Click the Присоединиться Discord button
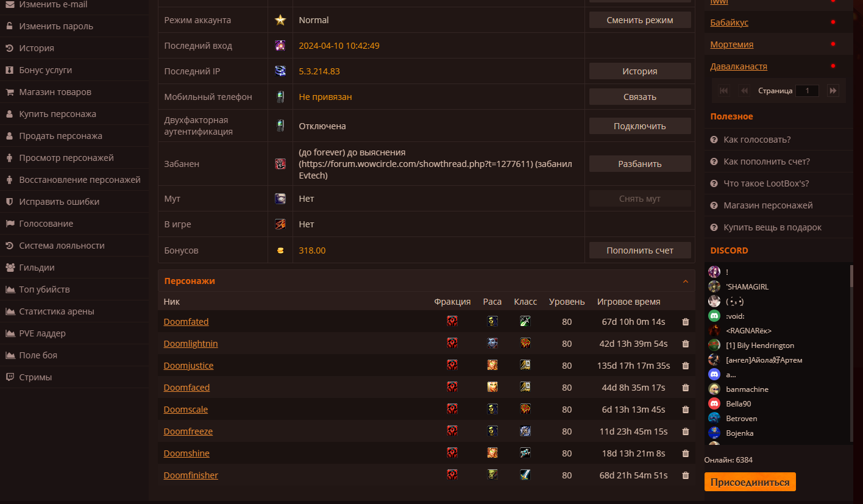863x504 pixels. 750,481
